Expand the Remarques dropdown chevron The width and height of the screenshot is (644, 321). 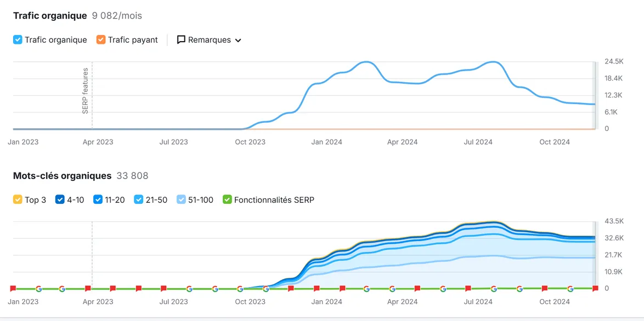[x=238, y=40]
